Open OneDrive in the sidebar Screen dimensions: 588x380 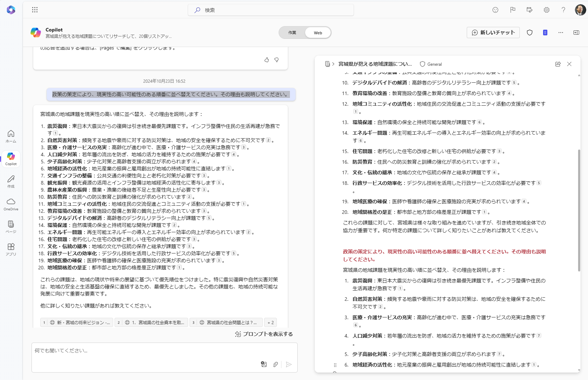coord(11,204)
